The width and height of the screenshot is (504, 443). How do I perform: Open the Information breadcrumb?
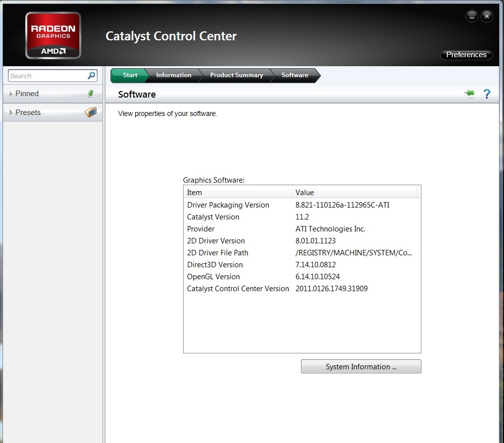click(174, 75)
